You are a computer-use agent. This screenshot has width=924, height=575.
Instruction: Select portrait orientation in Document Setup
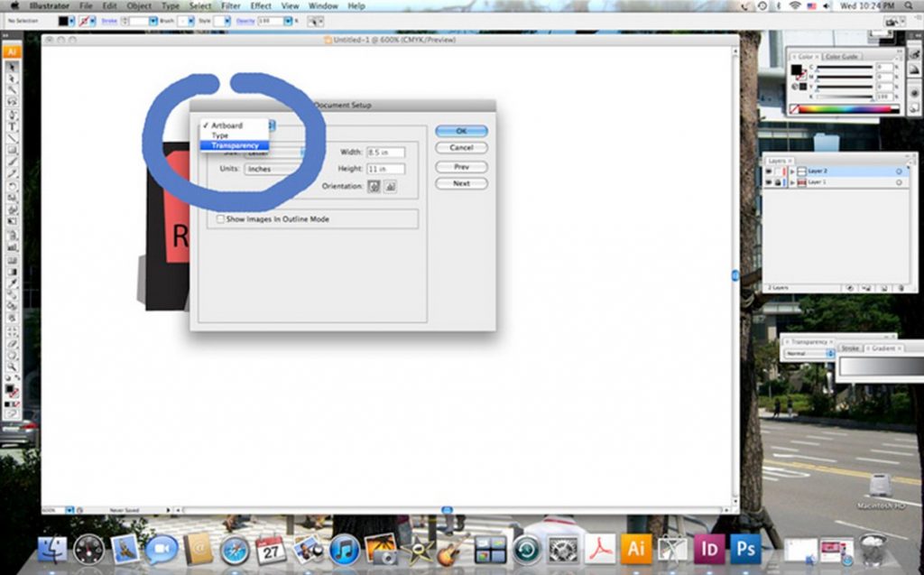[373, 186]
